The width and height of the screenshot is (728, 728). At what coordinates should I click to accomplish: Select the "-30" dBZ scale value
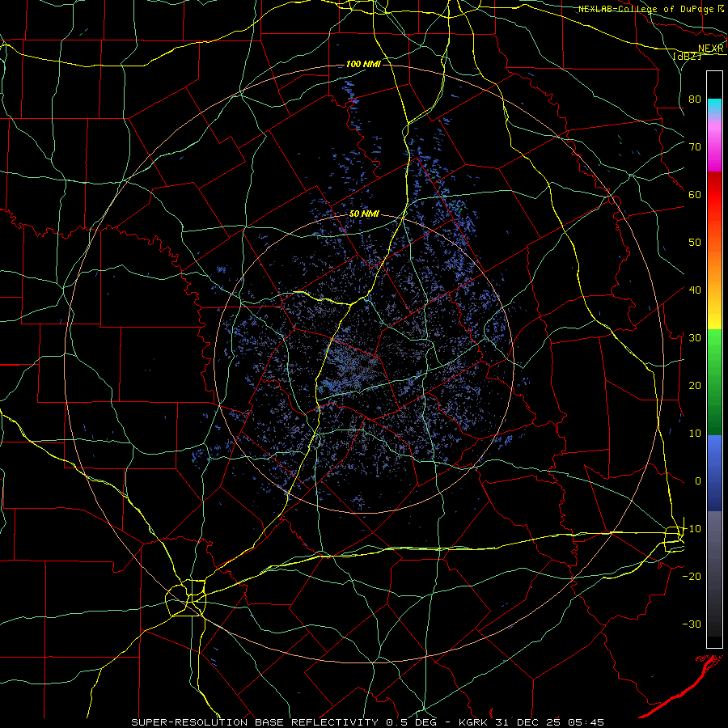tap(692, 624)
